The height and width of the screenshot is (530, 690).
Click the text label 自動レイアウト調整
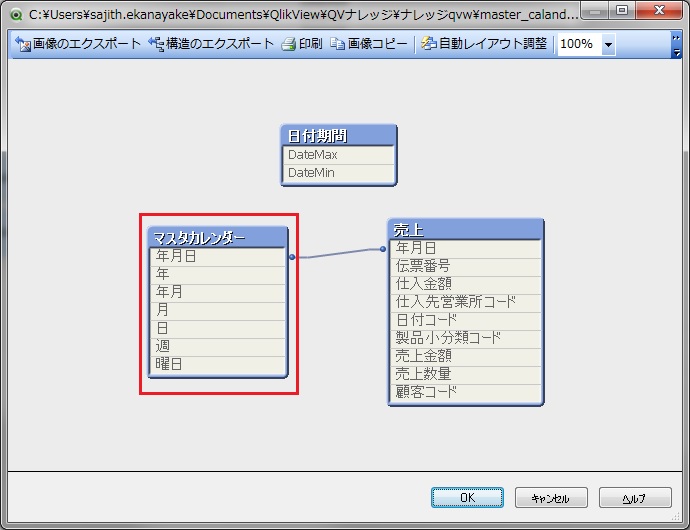pos(493,44)
